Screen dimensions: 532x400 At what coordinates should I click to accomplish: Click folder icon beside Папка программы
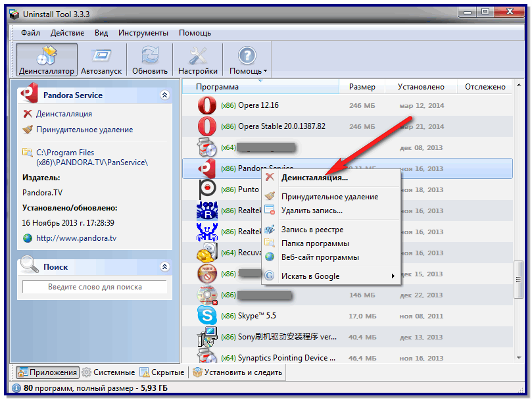tap(270, 243)
